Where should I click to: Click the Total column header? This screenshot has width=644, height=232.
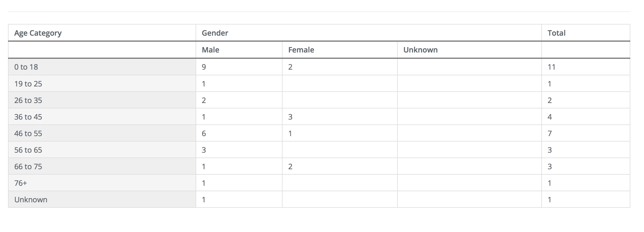[x=556, y=33]
